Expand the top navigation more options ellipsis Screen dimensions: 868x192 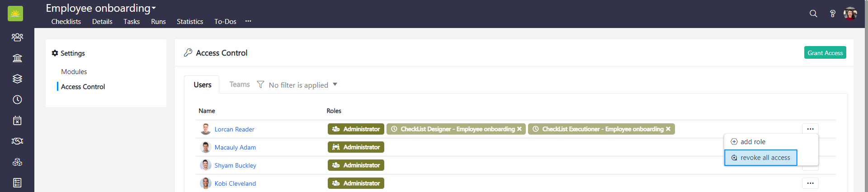click(x=248, y=21)
